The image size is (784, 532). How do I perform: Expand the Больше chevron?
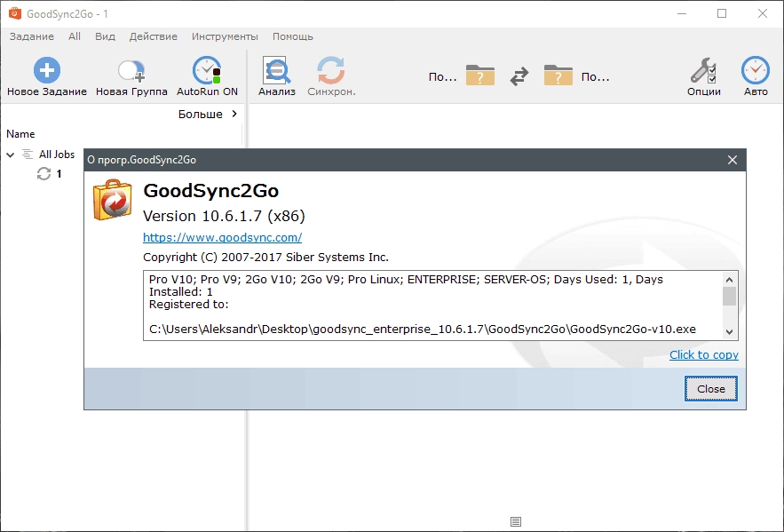234,114
